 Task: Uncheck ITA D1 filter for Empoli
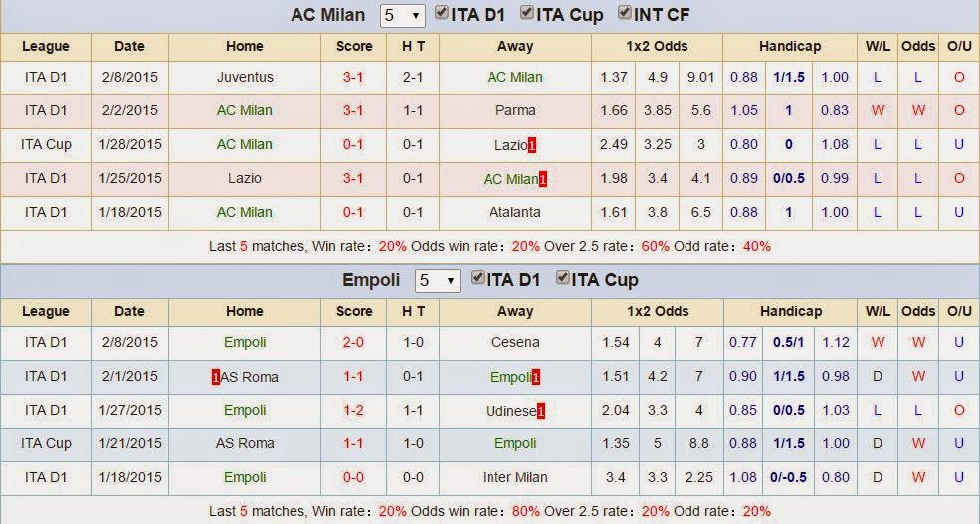(477, 278)
